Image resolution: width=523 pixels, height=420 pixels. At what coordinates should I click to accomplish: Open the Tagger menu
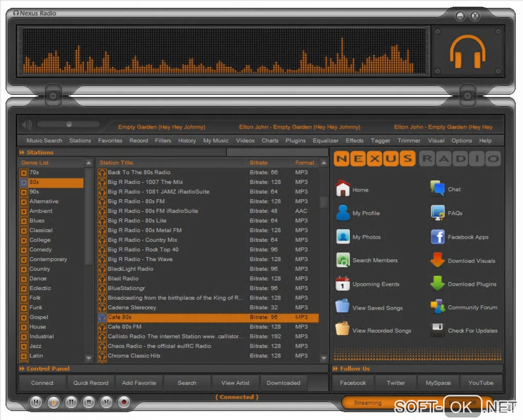pos(380,141)
